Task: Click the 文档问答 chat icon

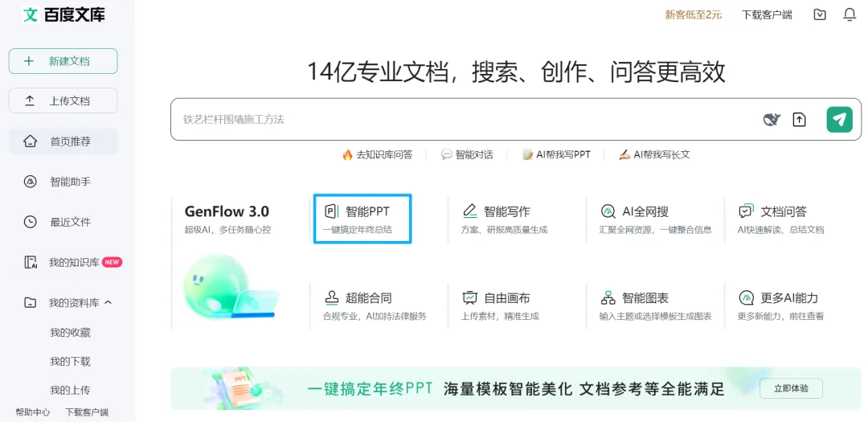Action: [746, 211]
